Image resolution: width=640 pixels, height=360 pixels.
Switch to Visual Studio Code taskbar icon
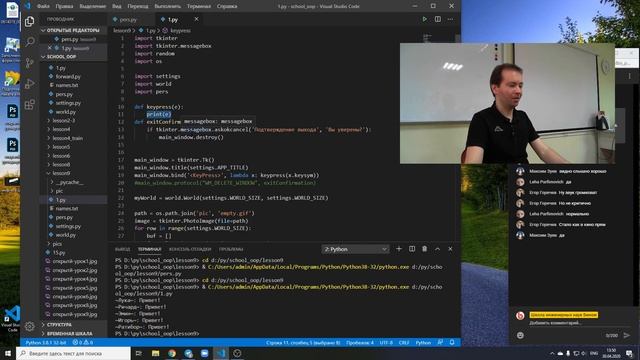click(221, 353)
